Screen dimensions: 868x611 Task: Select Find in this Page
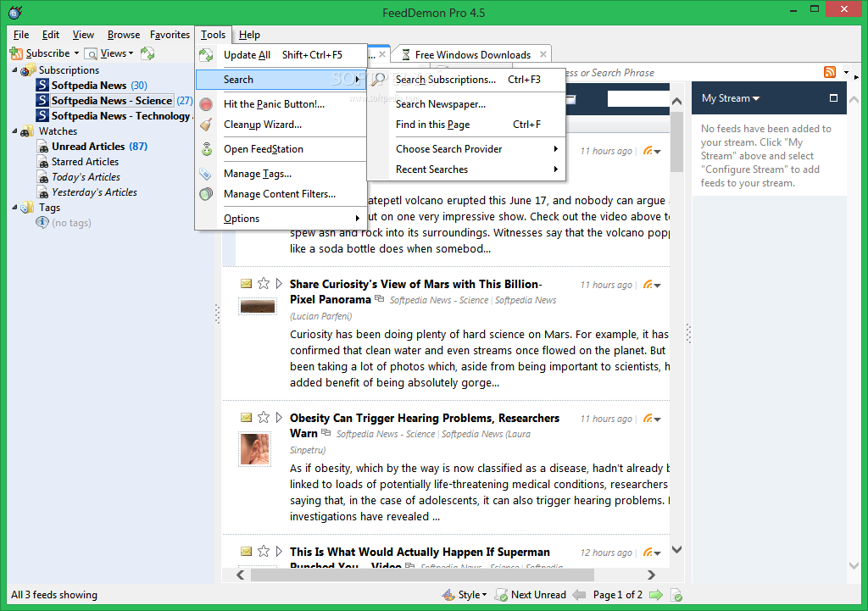466,125
